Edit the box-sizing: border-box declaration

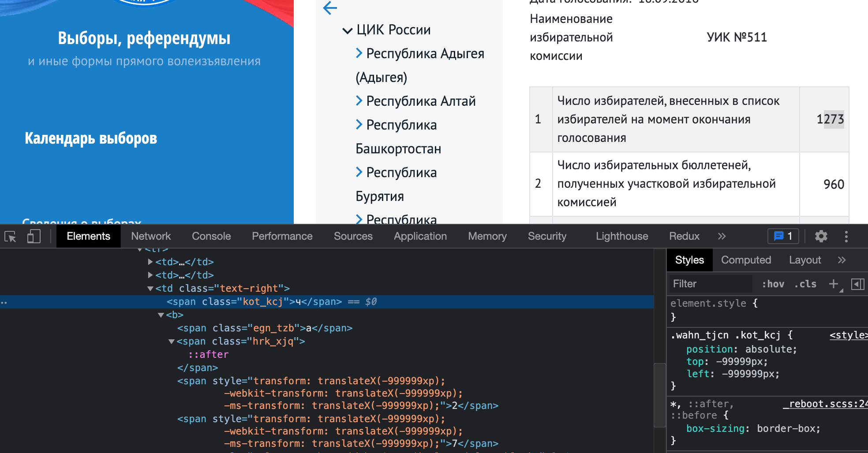753,429
